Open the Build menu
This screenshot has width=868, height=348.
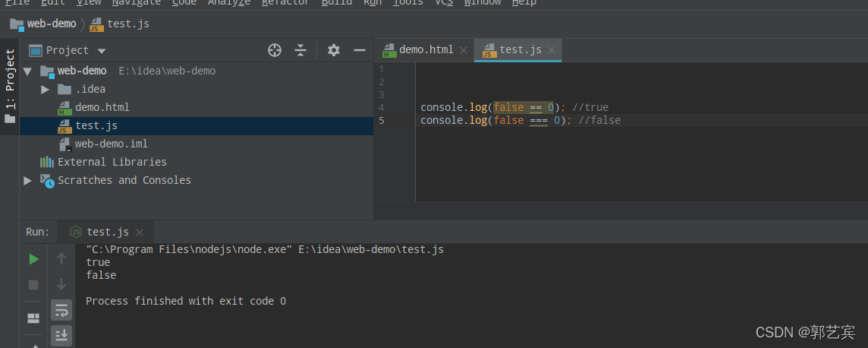(x=337, y=2)
